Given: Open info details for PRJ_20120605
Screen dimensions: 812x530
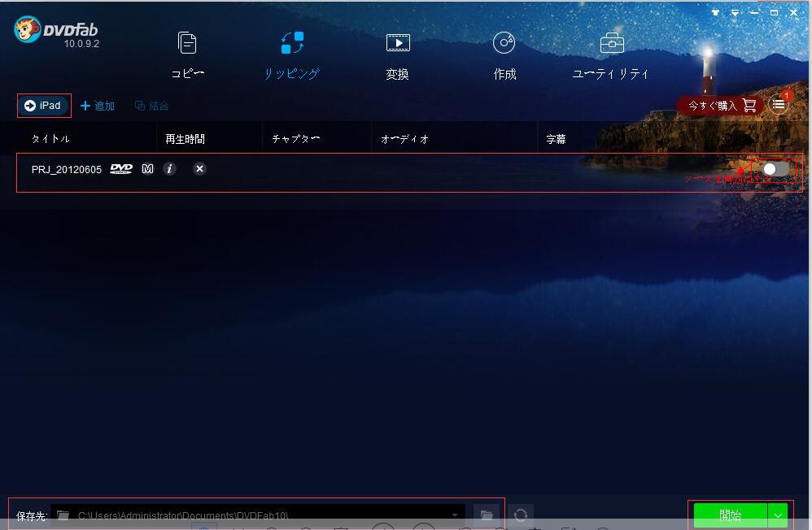Looking at the screenshot, I should [x=169, y=169].
